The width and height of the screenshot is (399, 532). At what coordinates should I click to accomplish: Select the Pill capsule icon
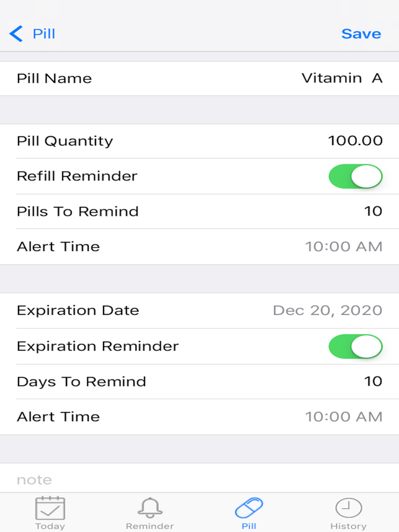click(x=248, y=508)
